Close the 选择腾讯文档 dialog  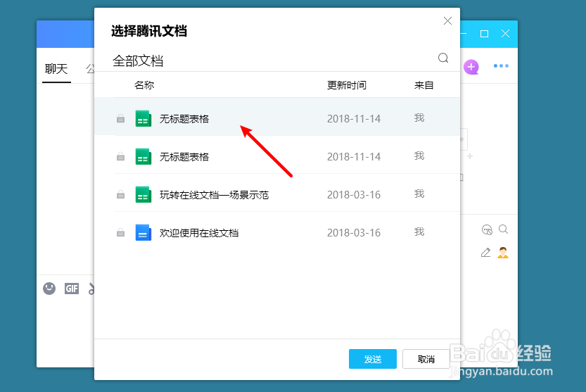447,21
